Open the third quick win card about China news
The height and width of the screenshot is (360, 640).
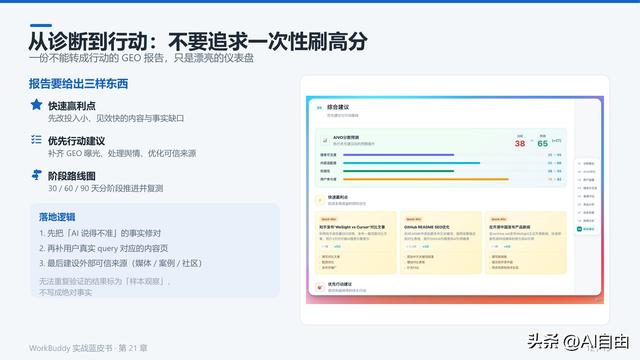(x=526, y=242)
